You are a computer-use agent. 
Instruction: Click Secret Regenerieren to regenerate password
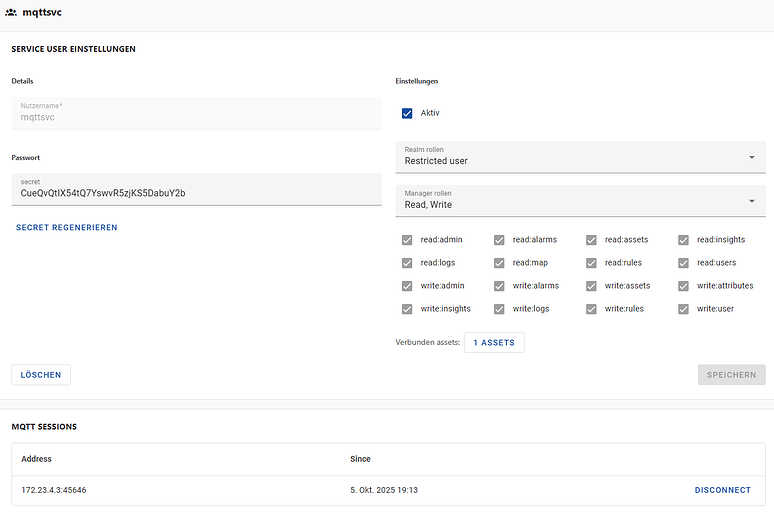tap(67, 228)
